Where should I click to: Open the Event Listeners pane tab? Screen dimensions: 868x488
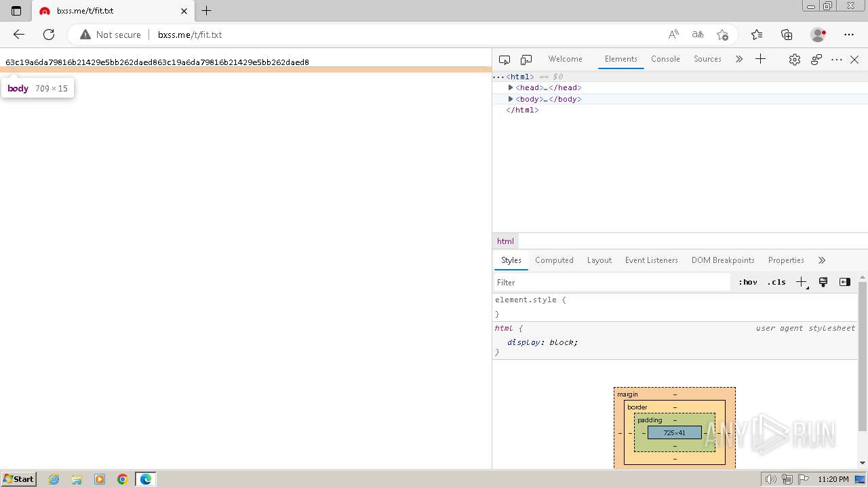(651, 260)
